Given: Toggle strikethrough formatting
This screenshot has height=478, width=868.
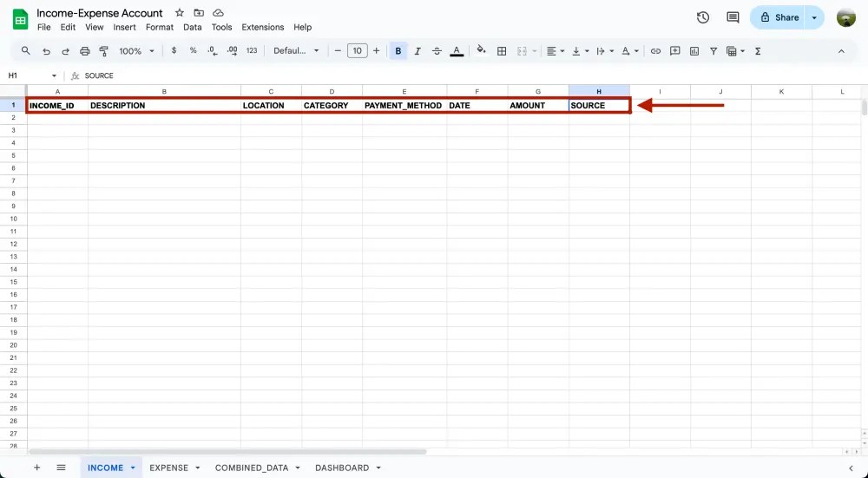Looking at the screenshot, I should [437, 51].
